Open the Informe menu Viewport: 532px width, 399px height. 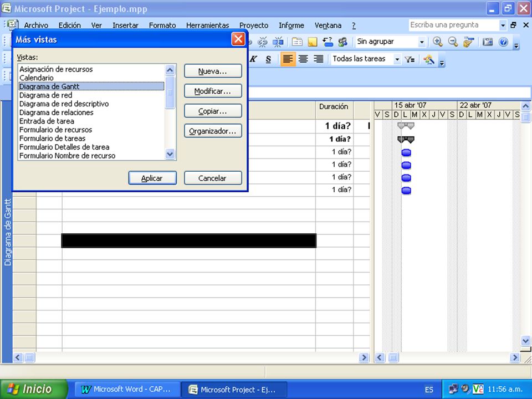[x=291, y=25]
